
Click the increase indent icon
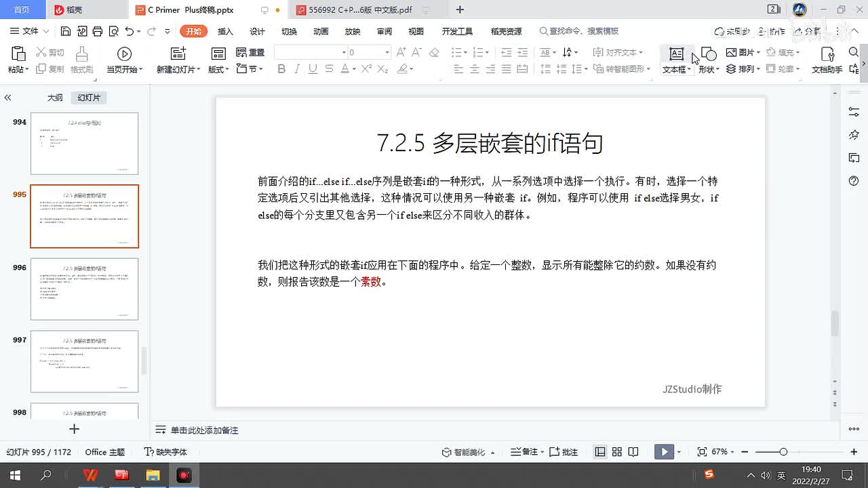pyautogui.click(x=522, y=52)
